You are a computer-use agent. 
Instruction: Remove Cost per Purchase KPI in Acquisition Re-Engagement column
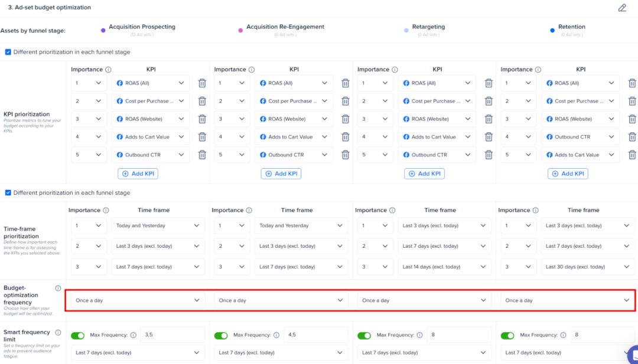[x=346, y=101]
